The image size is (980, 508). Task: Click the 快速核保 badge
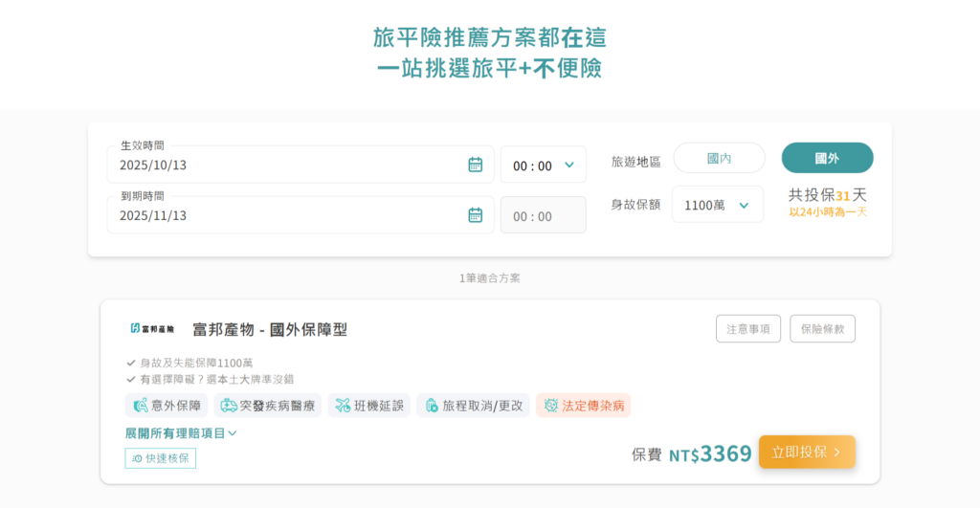(x=161, y=458)
